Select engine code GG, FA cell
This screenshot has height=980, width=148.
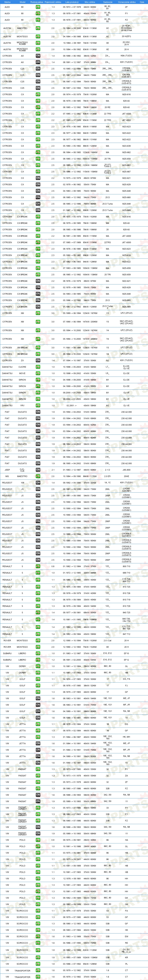[x=126, y=679]
